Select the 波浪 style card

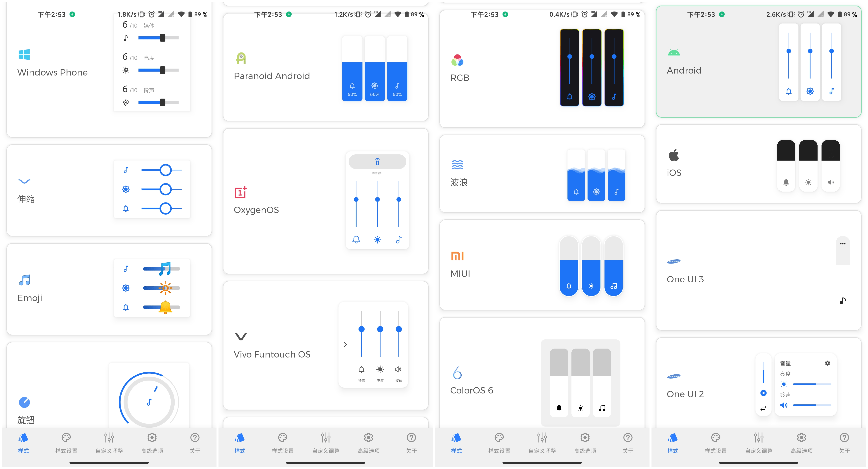[x=542, y=174]
